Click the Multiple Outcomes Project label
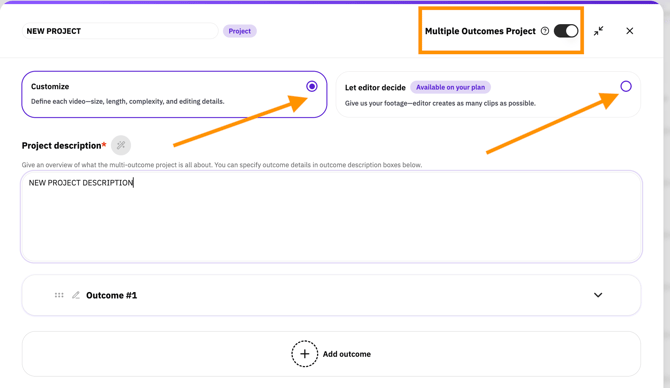The height and width of the screenshot is (388, 670). [x=480, y=31]
